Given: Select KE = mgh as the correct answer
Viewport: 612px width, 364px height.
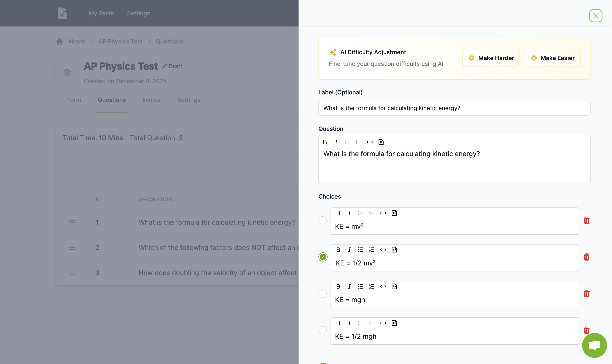Looking at the screenshot, I should [322, 294].
